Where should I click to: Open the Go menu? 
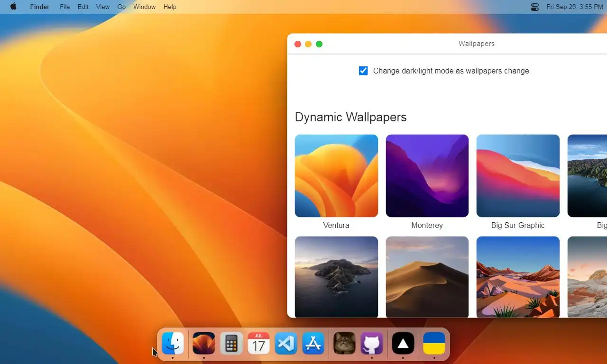tap(121, 7)
